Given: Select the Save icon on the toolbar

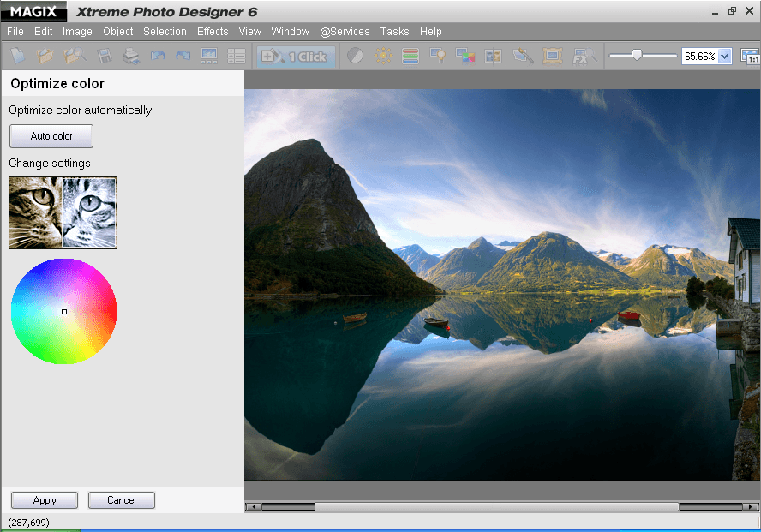Looking at the screenshot, I should tap(103, 55).
